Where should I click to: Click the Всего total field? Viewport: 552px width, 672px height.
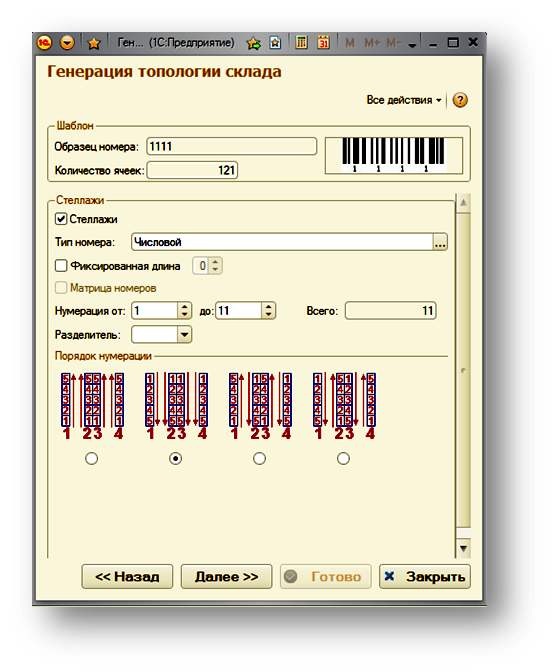pyautogui.click(x=390, y=310)
